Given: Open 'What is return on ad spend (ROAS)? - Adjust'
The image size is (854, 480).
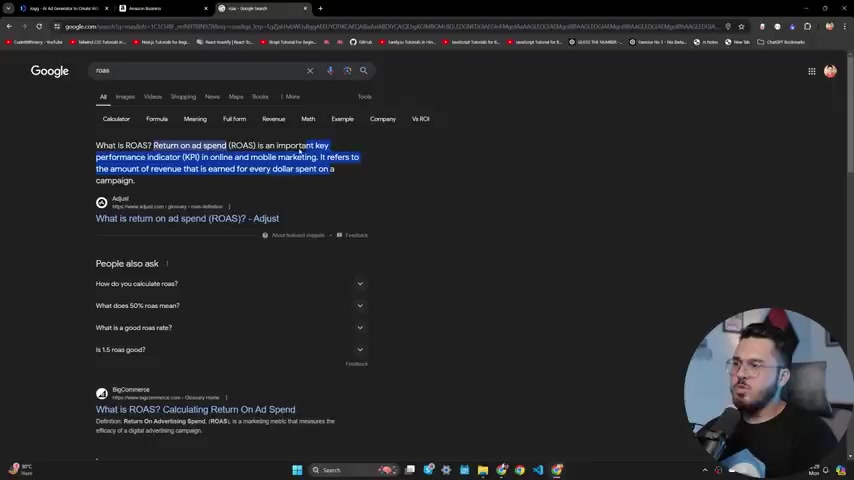Looking at the screenshot, I should pyautogui.click(x=187, y=218).
